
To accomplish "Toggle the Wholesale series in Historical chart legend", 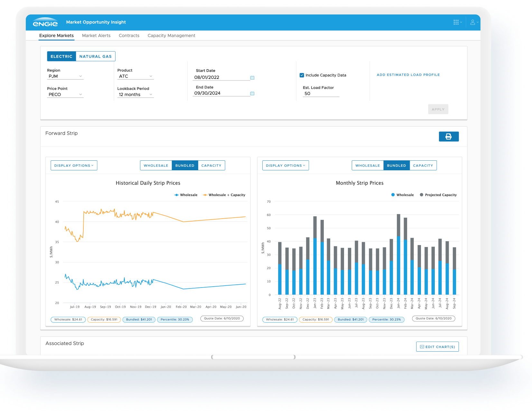I will (186, 195).
